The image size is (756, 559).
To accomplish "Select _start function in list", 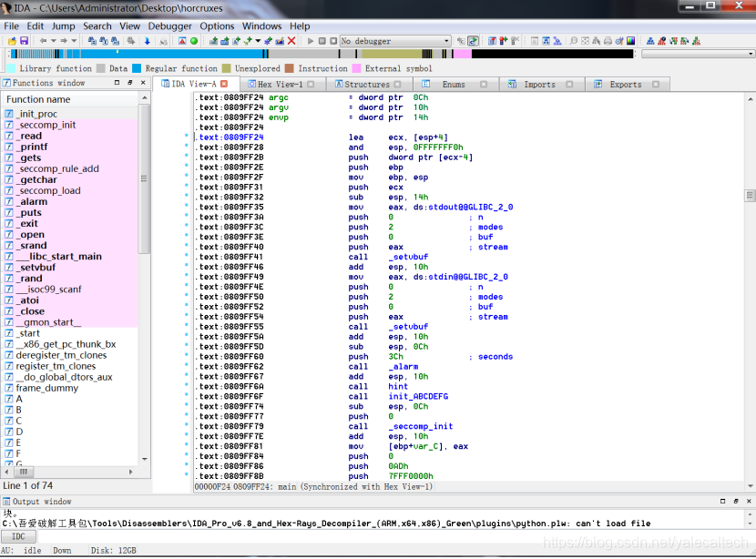I will pos(70,333).
